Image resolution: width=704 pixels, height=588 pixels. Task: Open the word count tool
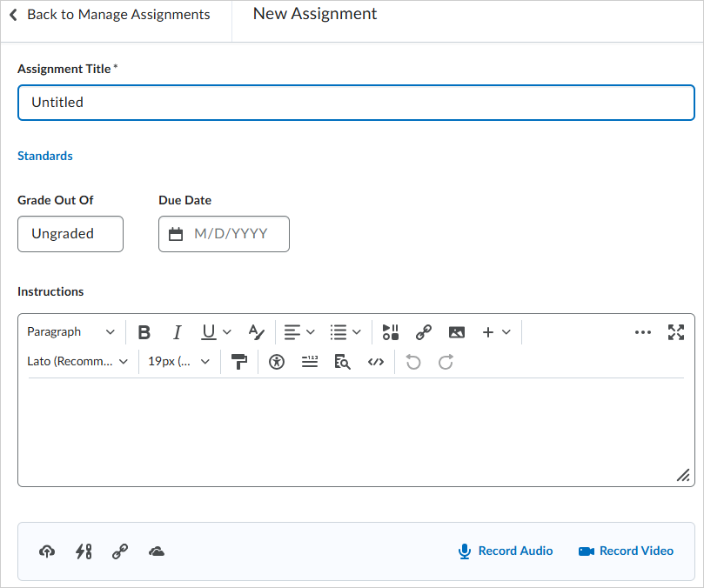tap(310, 362)
